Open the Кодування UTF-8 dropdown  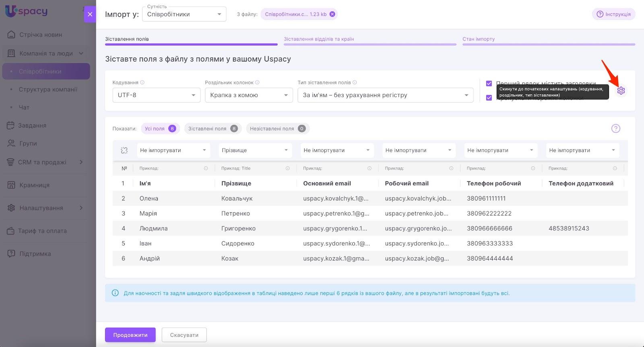point(156,95)
